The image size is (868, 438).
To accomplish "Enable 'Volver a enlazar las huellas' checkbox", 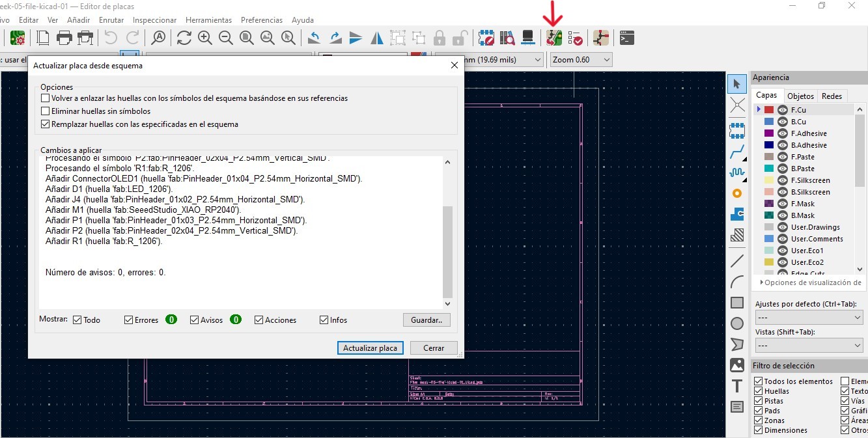I will tap(45, 98).
